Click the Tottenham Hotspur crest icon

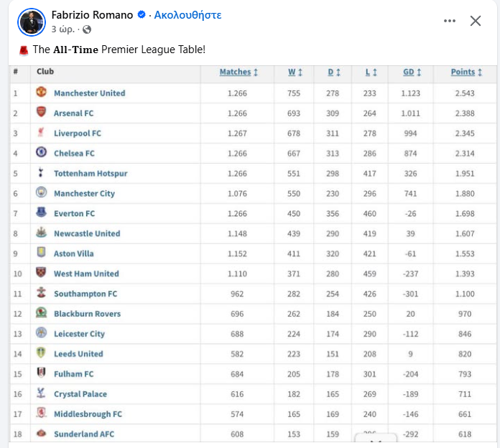[x=41, y=173]
